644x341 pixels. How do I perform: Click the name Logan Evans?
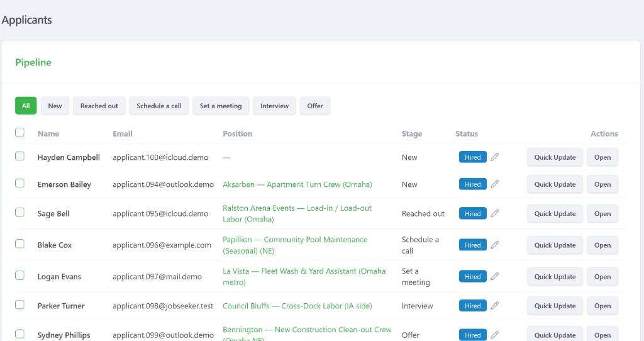(59, 277)
